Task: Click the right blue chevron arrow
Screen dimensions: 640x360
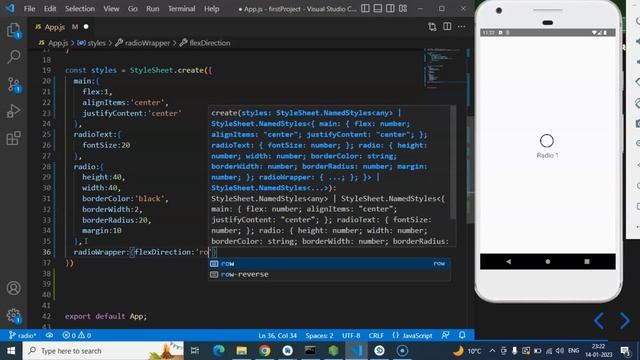Action: 624,321
